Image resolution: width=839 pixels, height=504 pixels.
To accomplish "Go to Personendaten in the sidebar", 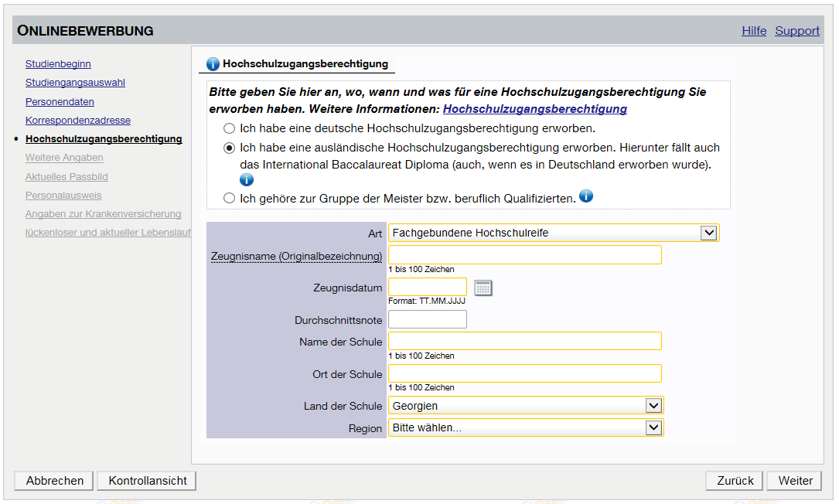I will coord(60,102).
